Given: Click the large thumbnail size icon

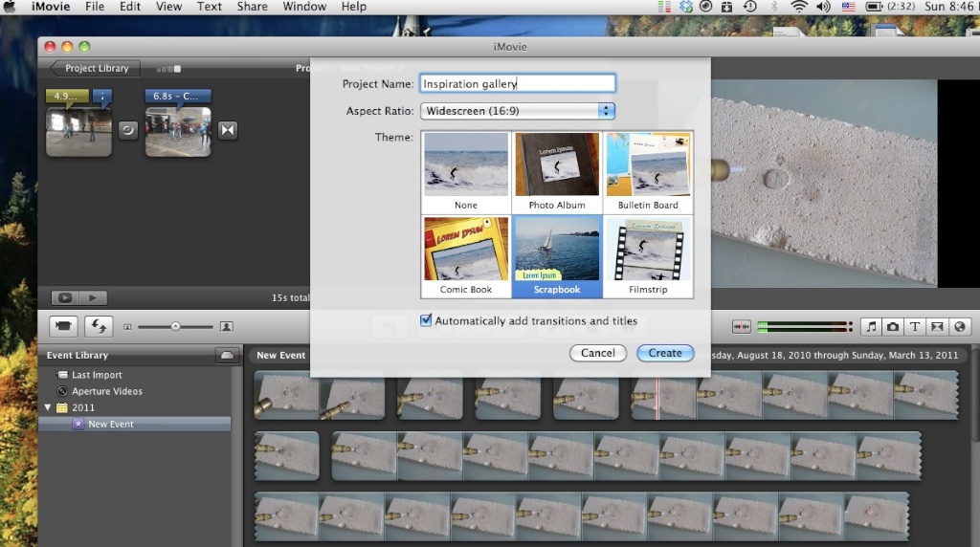Looking at the screenshot, I should (226, 327).
